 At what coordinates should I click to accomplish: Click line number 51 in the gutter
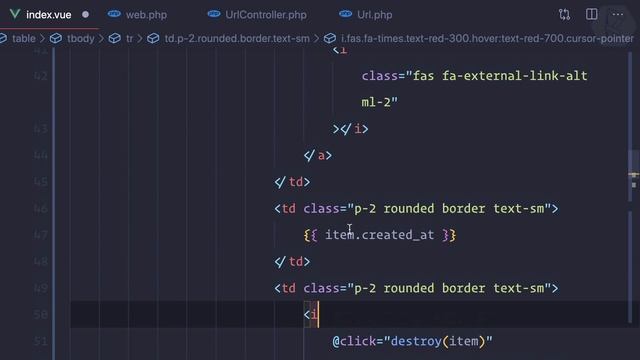[x=40, y=341]
